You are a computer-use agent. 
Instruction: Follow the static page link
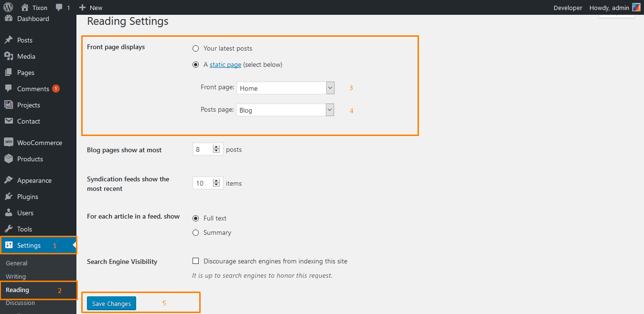coord(225,64)
